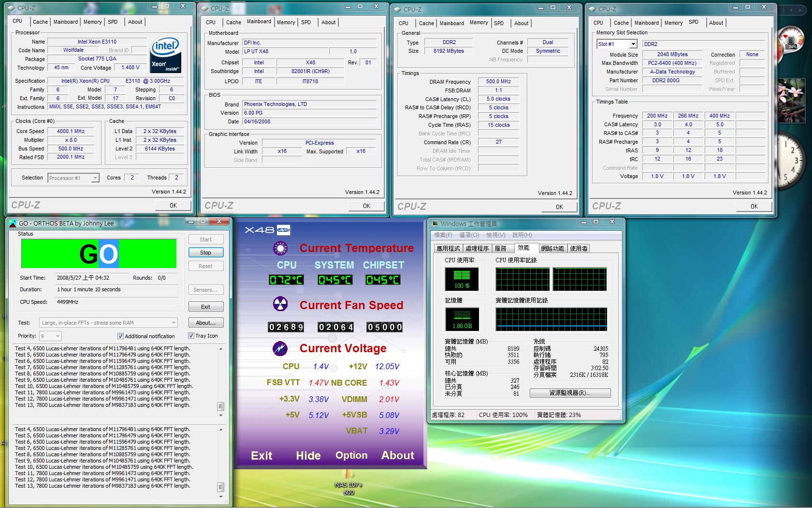Click Stop button in ORTHOS

pyautogui.click(x=205, y=253)
